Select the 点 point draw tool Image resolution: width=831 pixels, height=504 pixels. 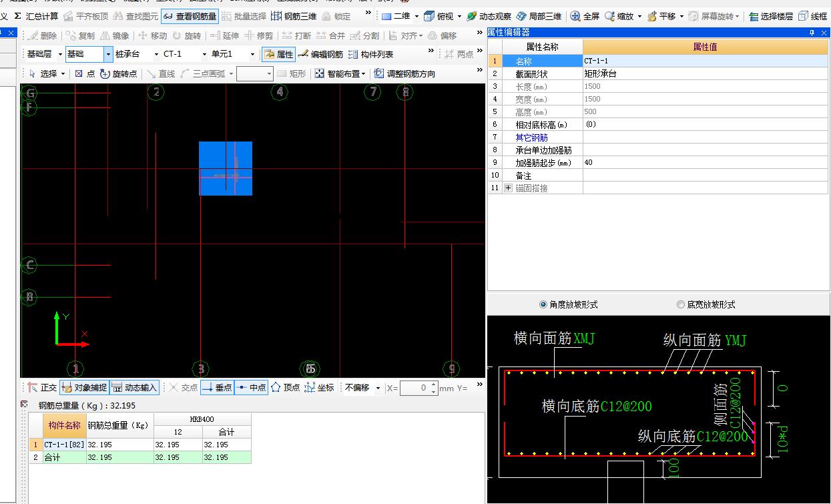85,73
